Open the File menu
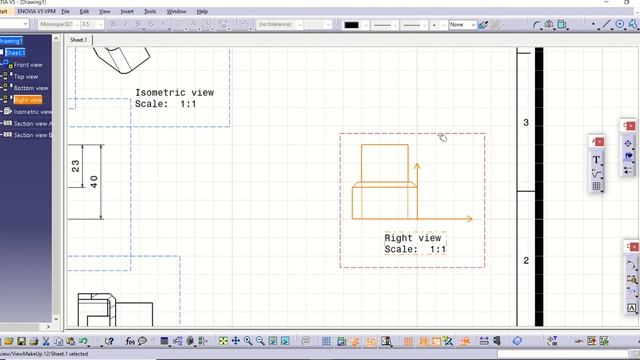The width and height of the screenshot is (640, 360). (65, 11)
